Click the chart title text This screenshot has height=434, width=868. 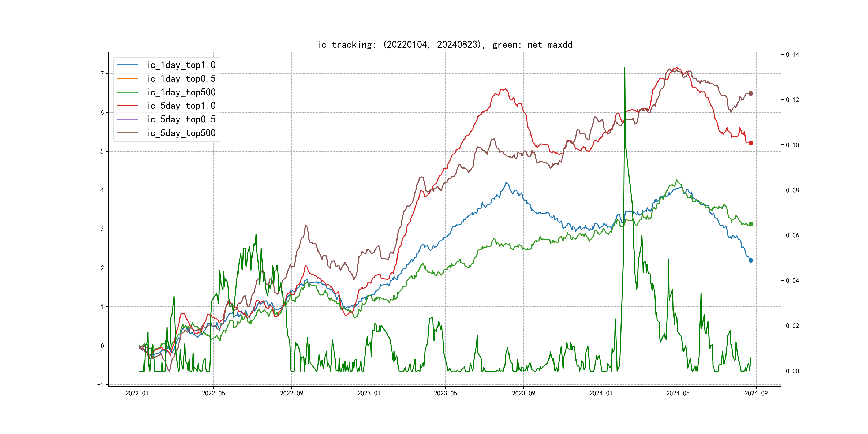[x=445, y=45]
